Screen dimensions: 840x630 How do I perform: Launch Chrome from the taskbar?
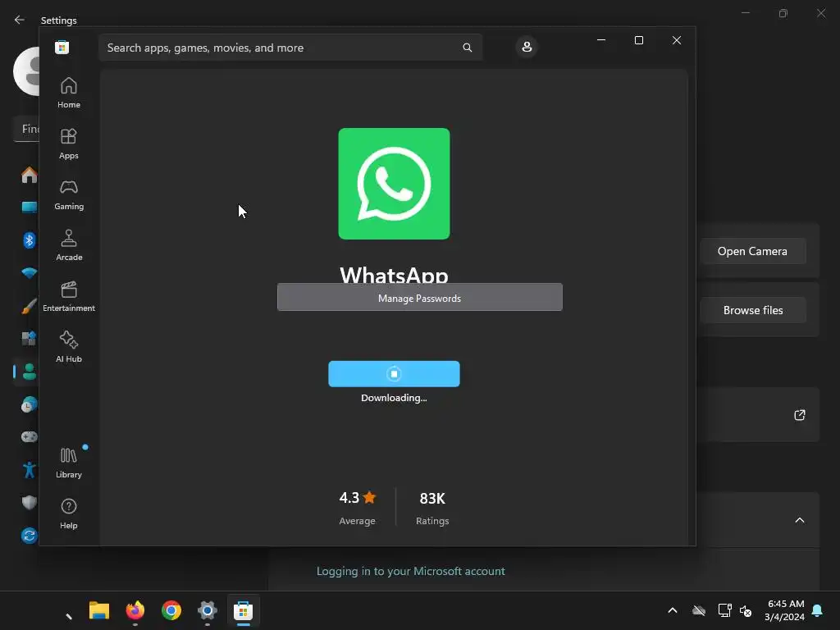171,610
